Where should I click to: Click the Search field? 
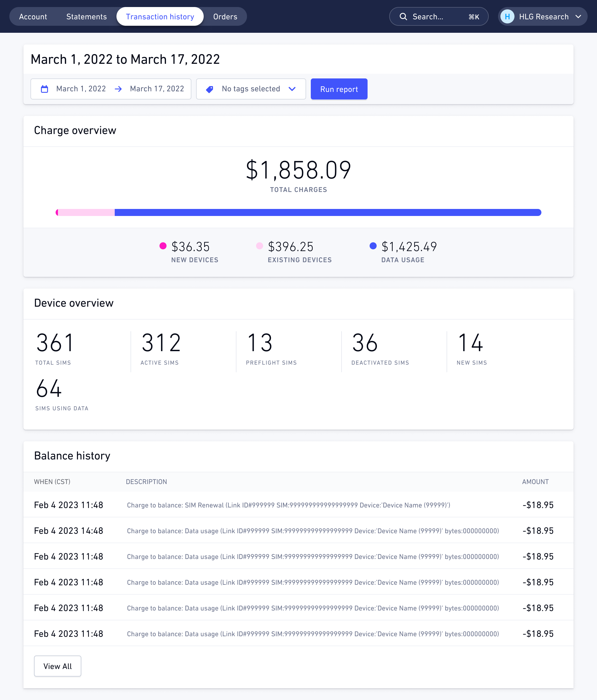[x=439, y=17]
